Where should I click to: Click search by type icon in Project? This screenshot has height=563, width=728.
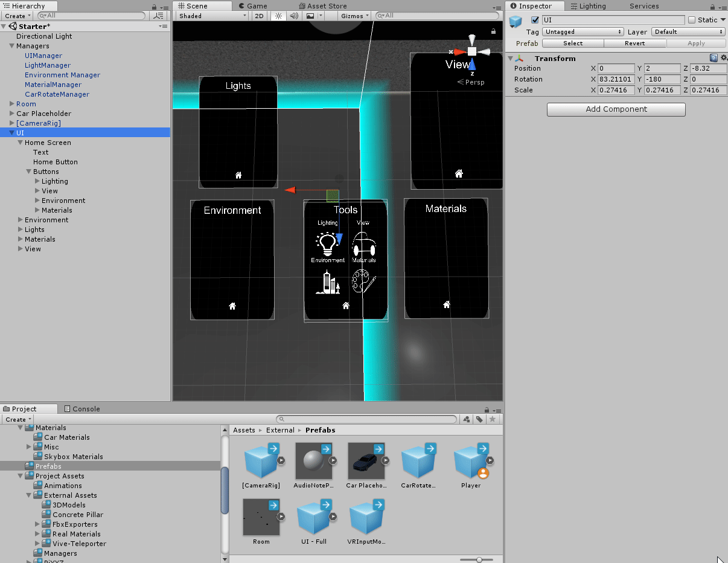(466, 419)
